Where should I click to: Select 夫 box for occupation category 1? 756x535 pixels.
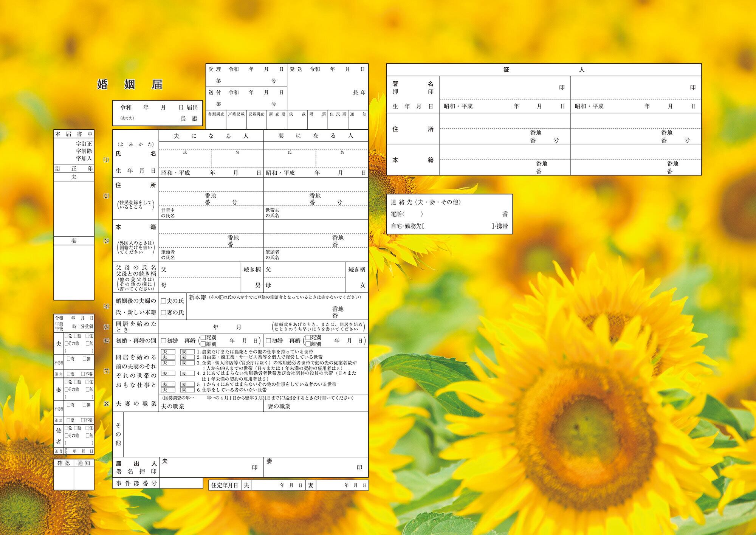pos(168,352)
